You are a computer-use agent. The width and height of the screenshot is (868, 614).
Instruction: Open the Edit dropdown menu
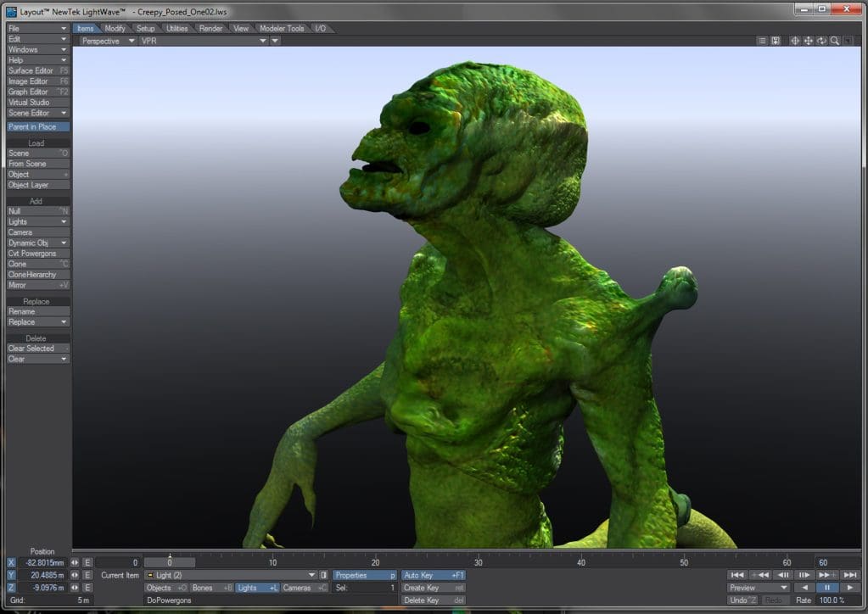pos(37,39)
